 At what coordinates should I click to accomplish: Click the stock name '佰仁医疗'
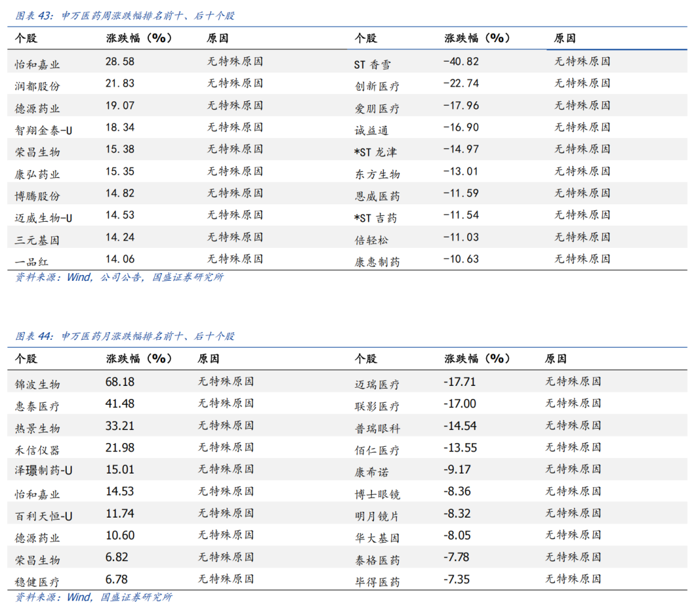click(x=377, y=451)
